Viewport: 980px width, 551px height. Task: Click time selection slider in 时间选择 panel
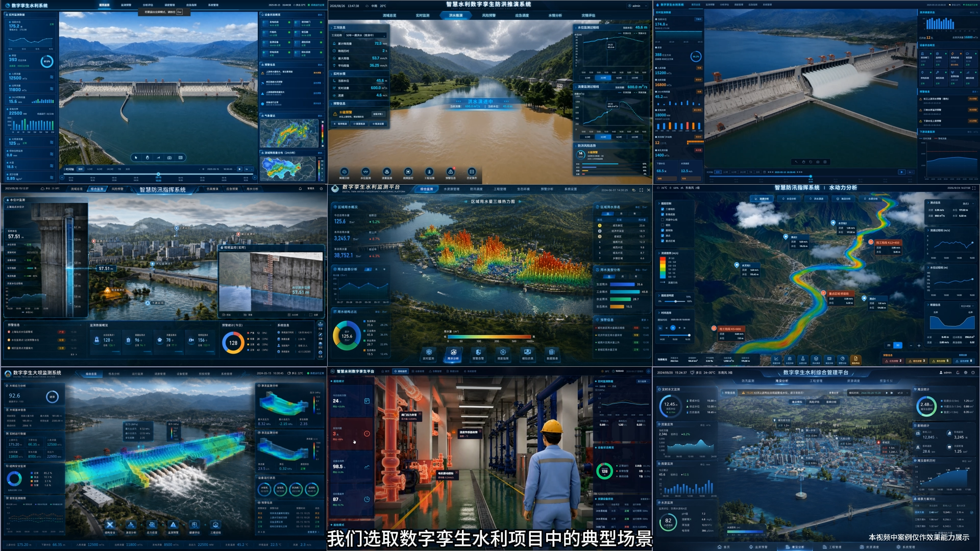click(x=675, y=335)
